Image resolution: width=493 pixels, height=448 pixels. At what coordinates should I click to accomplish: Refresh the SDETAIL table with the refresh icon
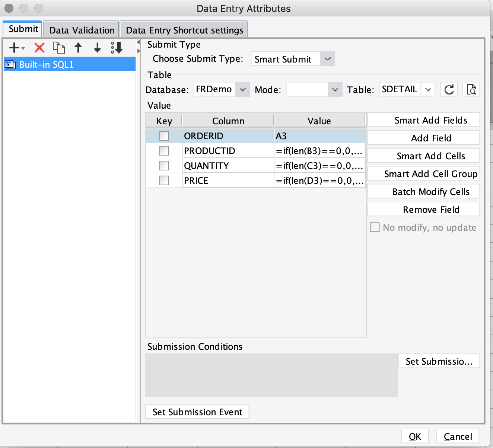tap(449, 89)
